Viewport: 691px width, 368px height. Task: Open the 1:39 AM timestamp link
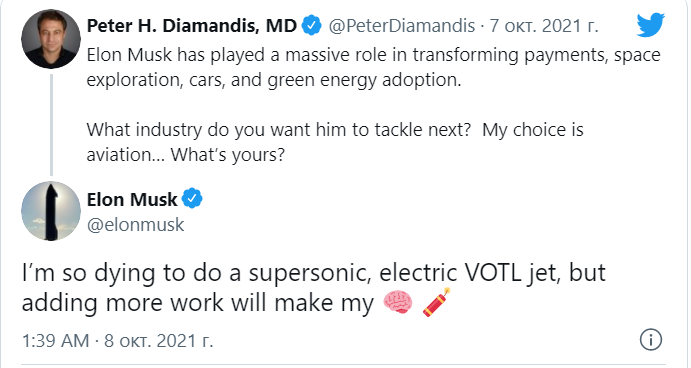56,341
